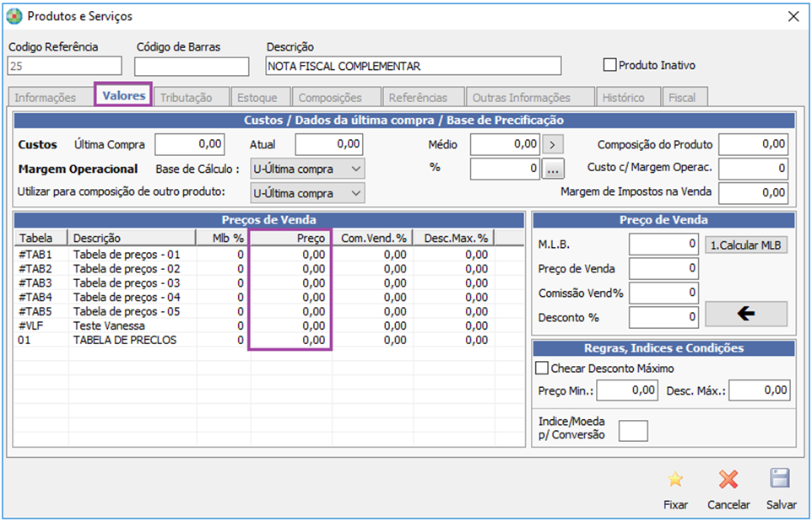Click the Cancelar red X icon

(728, 481)
